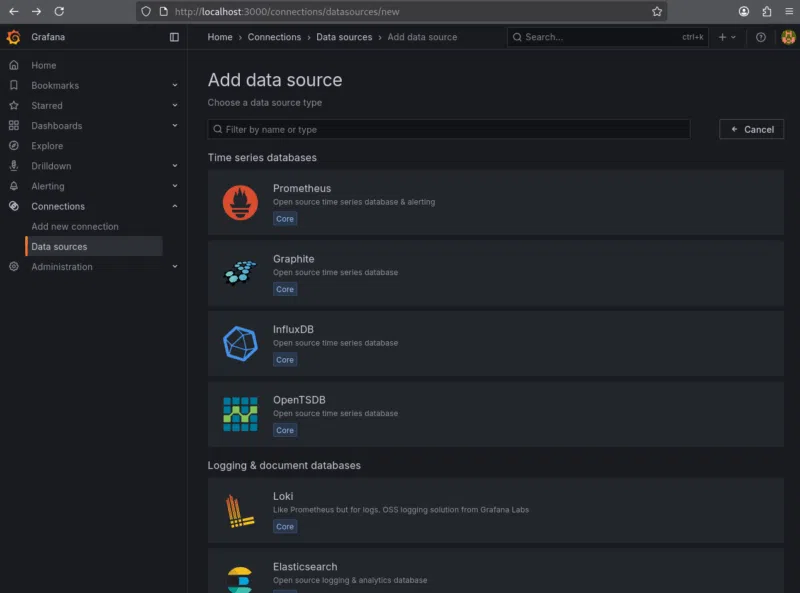Collapse the Connections section chevron

click(175, 206)
